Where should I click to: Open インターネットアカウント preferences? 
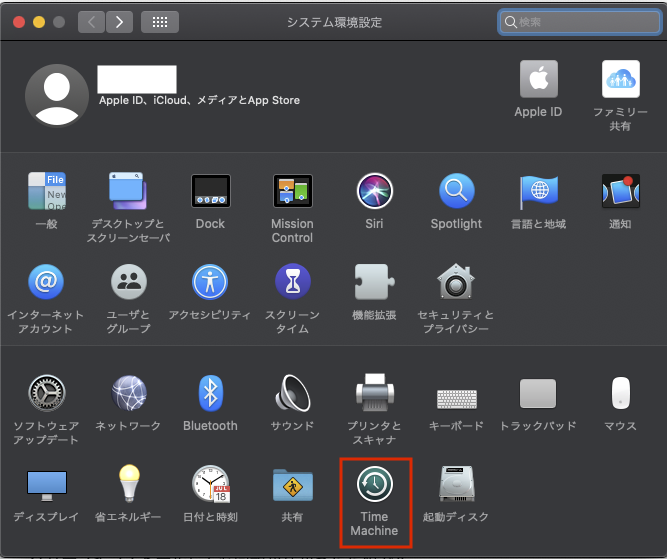point(46,282)
